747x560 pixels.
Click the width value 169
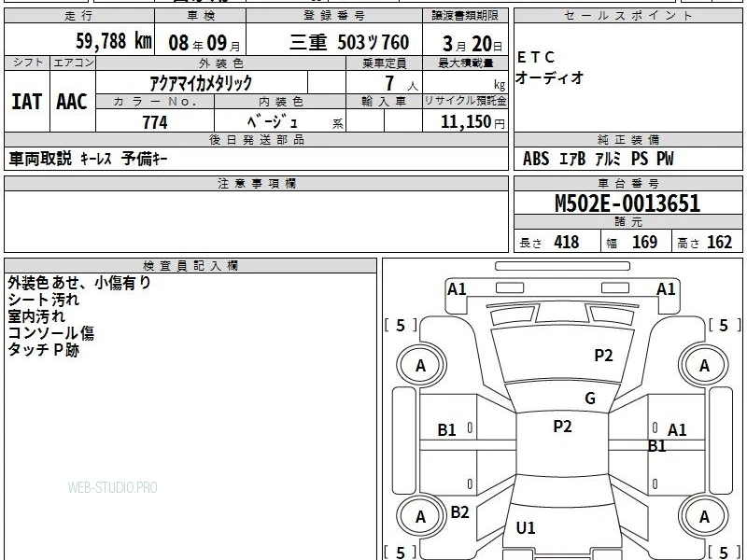click(x=644, y=242)
